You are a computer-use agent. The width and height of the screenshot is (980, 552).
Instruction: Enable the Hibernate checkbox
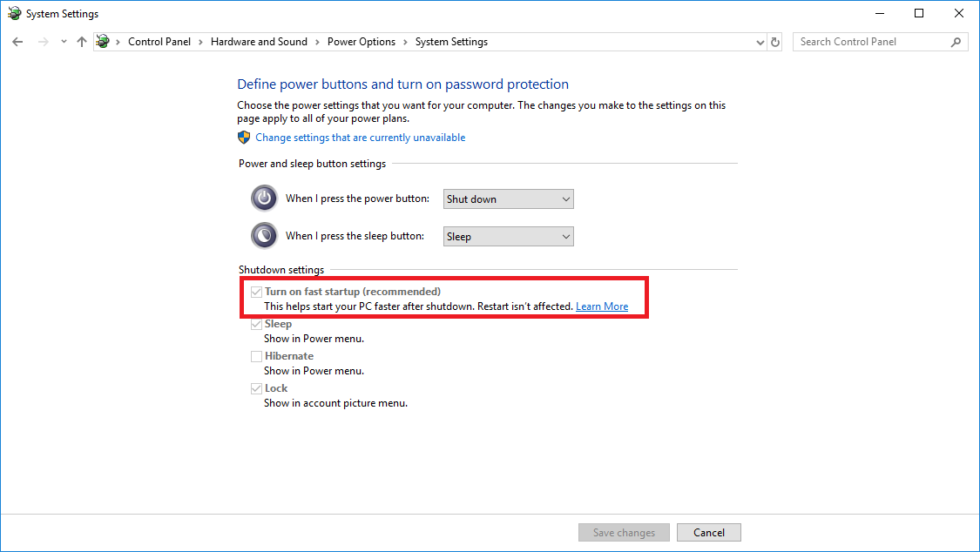tap(256, 357)
